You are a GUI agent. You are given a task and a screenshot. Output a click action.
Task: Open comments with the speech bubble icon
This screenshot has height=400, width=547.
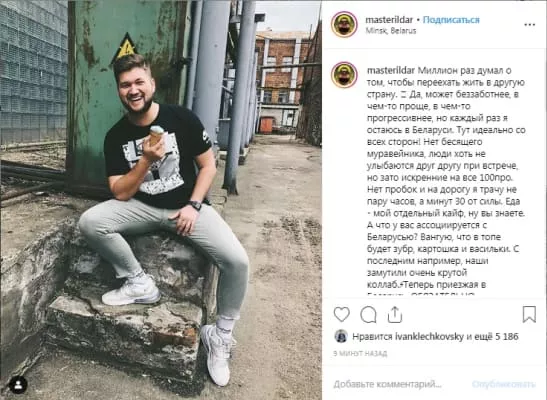pyautogui.click(x=368, y=315)
